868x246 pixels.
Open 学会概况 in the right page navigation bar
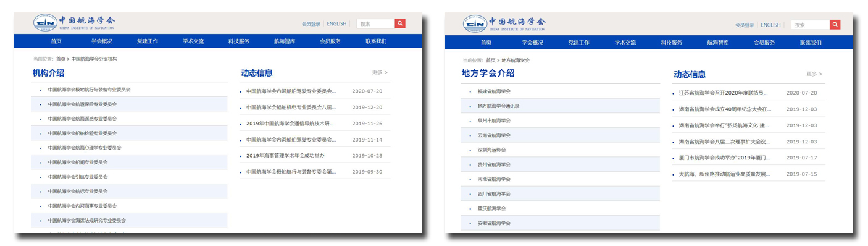pos(533,43)
